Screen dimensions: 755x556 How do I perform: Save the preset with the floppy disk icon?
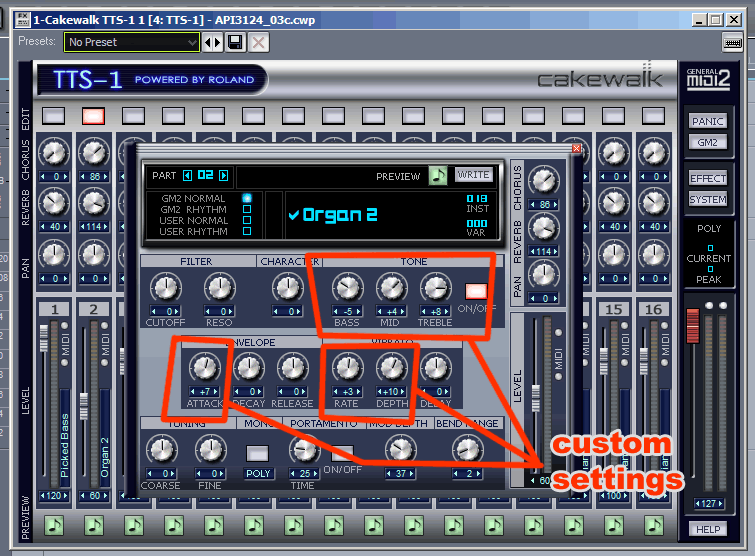235,42
